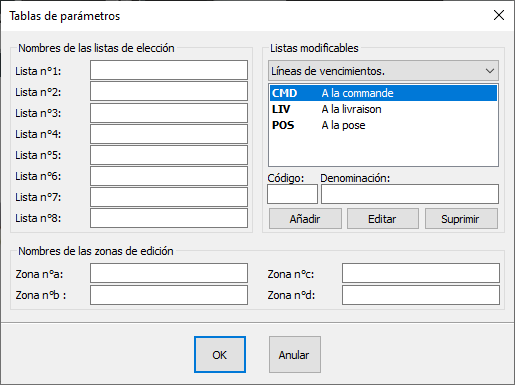Confirm with the OK button
Viewport: 515px width, 385px height.
pyautogui.click(x=220, y=354)
